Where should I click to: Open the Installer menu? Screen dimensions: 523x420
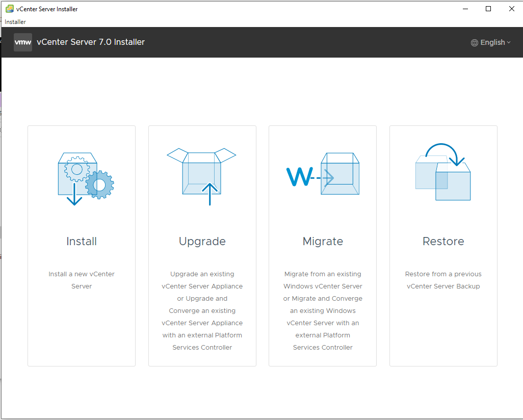[15, 22]
